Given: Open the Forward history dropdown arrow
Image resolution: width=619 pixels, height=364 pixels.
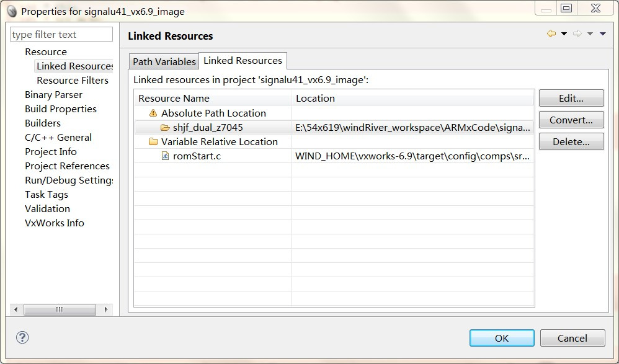Looking at the screenshot, I should pyautogui.click(x=590, y=34).
